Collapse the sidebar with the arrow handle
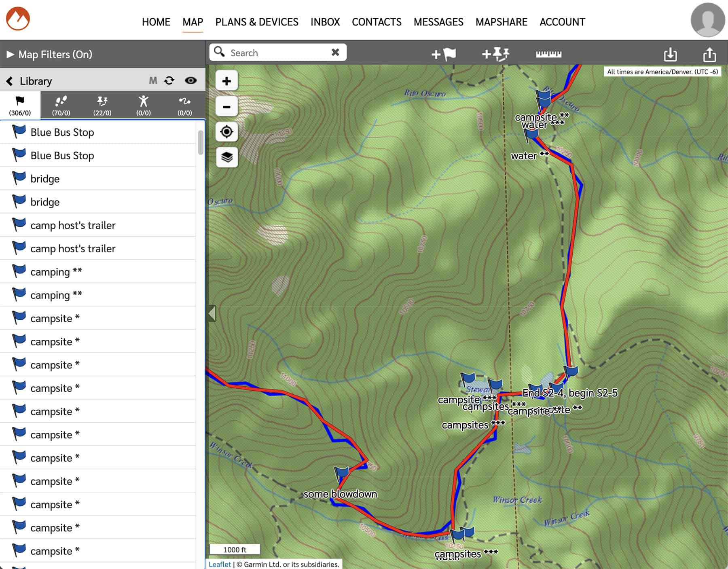Screen dimensions: 728x569 coord(212,313)
